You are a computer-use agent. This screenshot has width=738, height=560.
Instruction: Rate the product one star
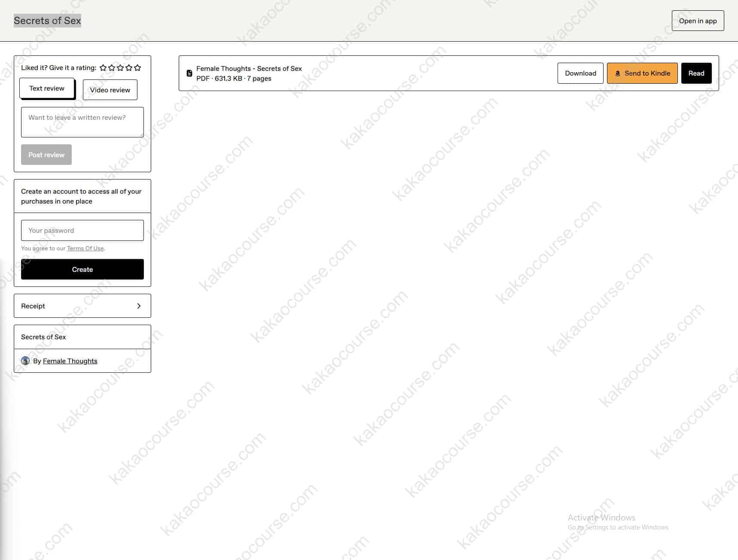click(x=103, y=68)
